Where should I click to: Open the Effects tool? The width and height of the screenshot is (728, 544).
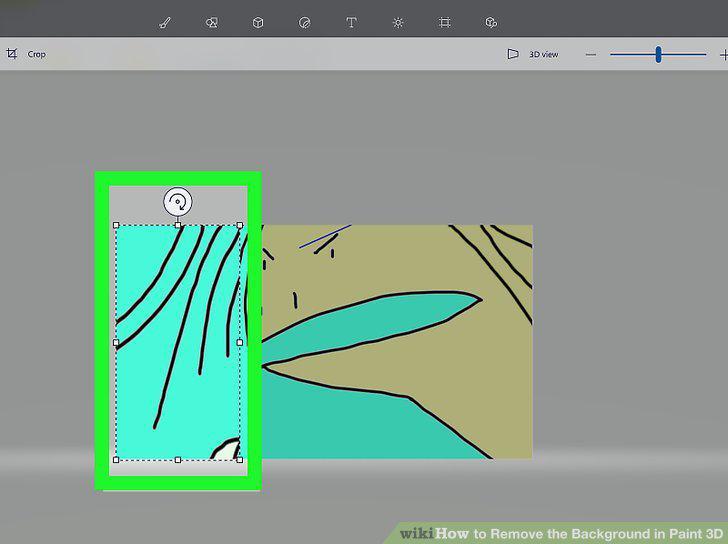click(x=398, y=23)
